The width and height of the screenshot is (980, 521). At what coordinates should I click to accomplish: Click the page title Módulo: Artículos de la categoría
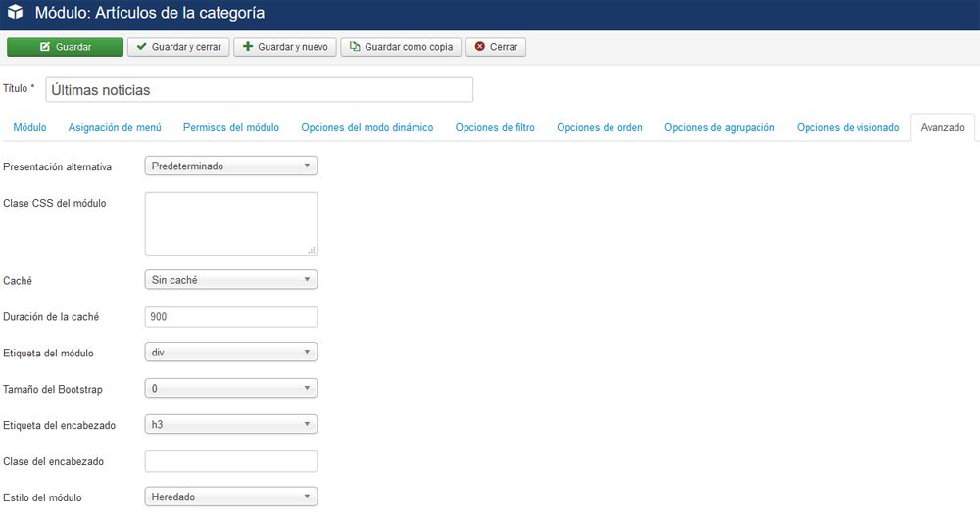click(x=150, y=13)
